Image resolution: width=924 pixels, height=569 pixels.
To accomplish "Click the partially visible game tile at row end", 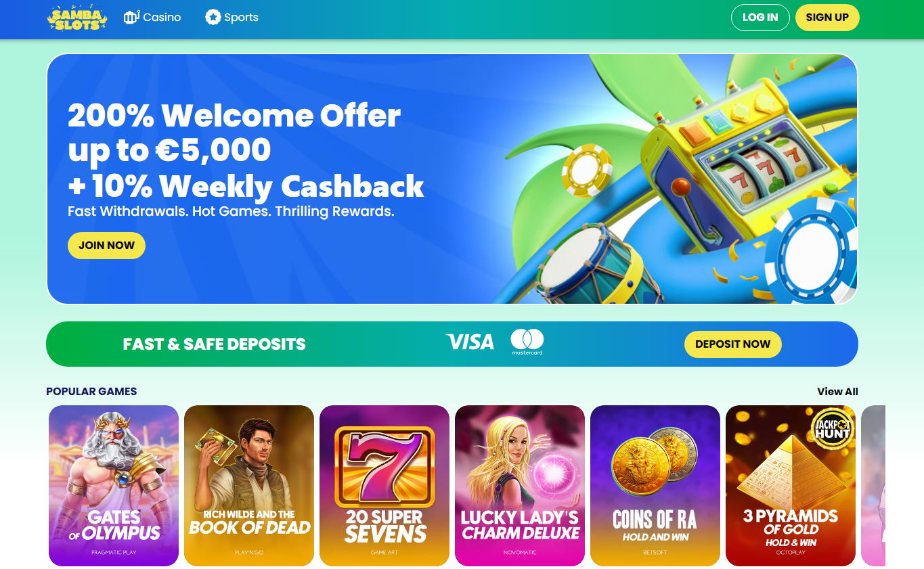I will click(x=873, y=486).
